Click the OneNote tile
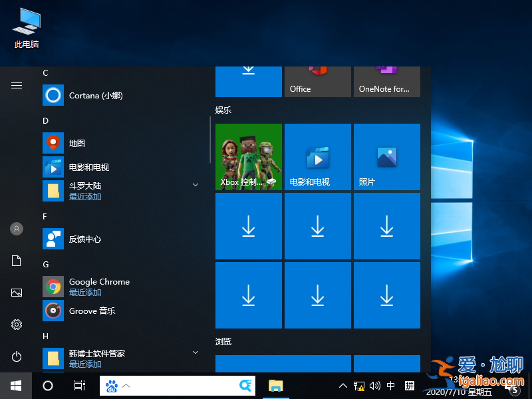The height and width of the screenshot is (399, 532). pyautogui.click(x=386, y=81)
